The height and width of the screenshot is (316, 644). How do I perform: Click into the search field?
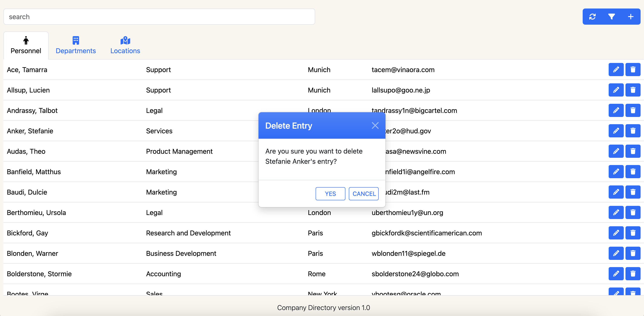(159, 17)
